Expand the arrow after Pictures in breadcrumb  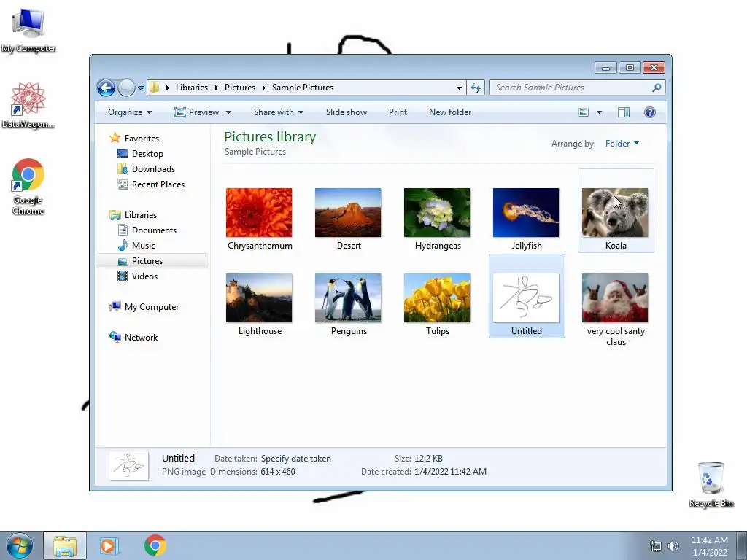click(263, 87)
